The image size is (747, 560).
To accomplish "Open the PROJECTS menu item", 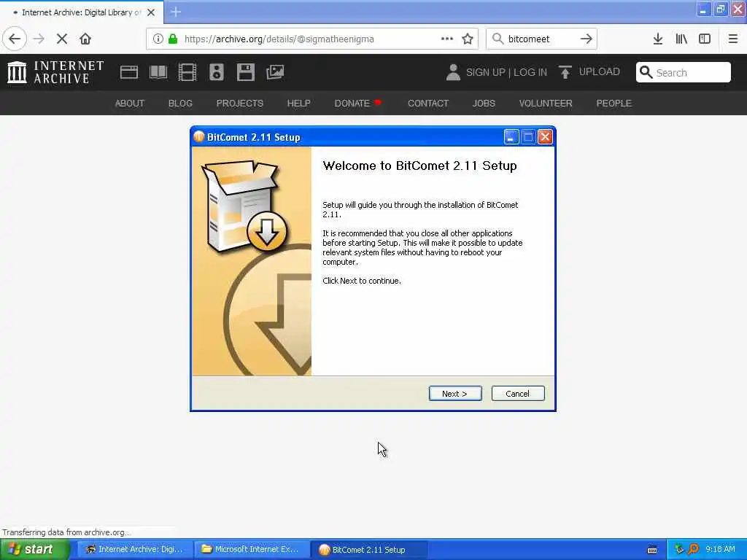I will [239, 104].
